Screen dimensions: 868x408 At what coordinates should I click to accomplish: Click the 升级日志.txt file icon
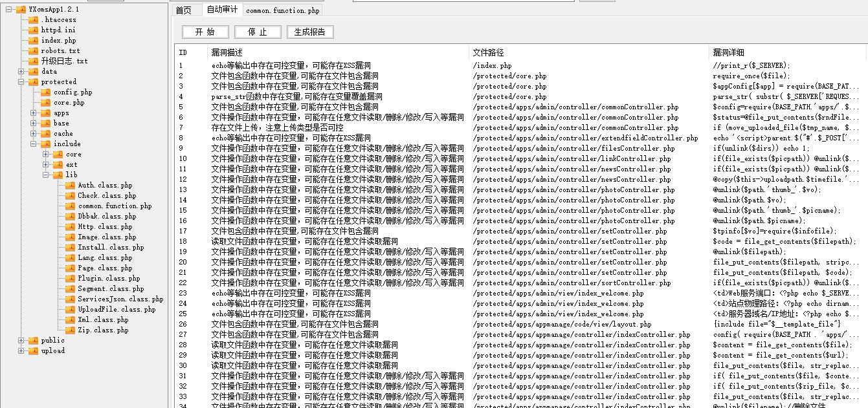point(34,61)
